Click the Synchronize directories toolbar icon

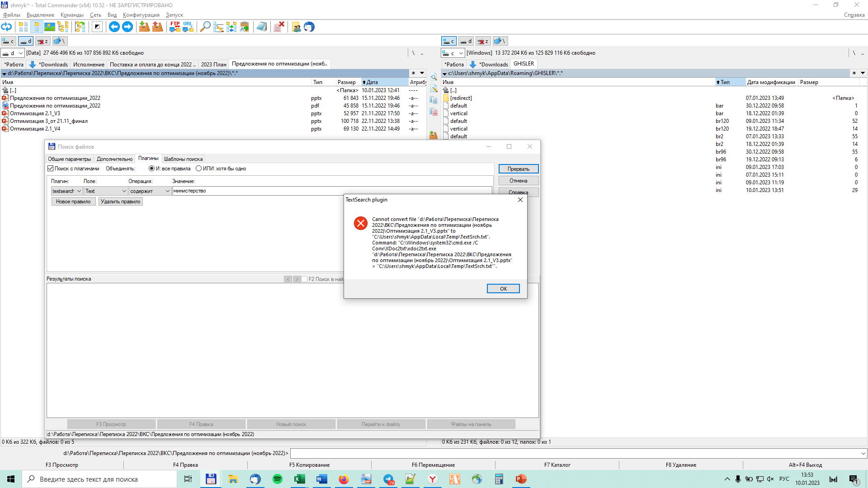231,27
